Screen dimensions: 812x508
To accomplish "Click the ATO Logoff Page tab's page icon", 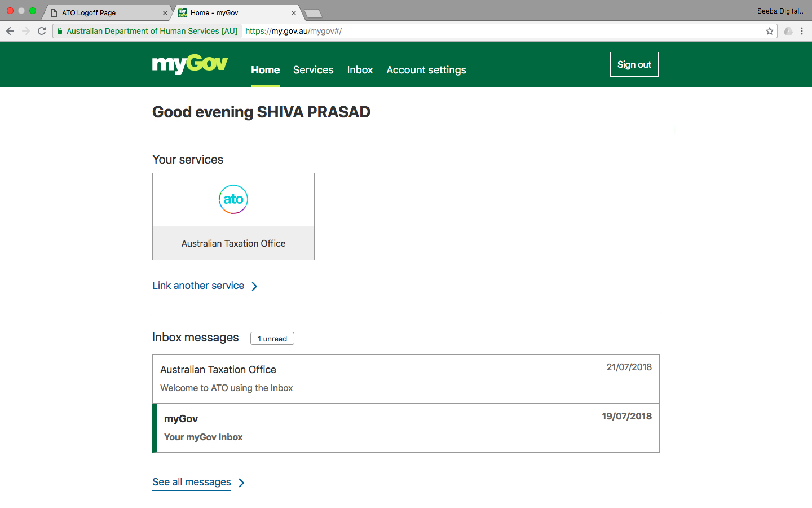I will pos(54,13).
